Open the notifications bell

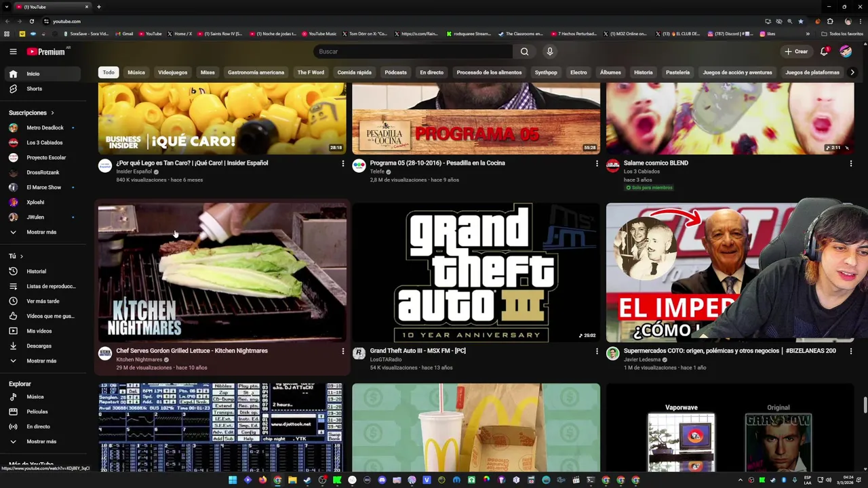[x=824, y=52]
